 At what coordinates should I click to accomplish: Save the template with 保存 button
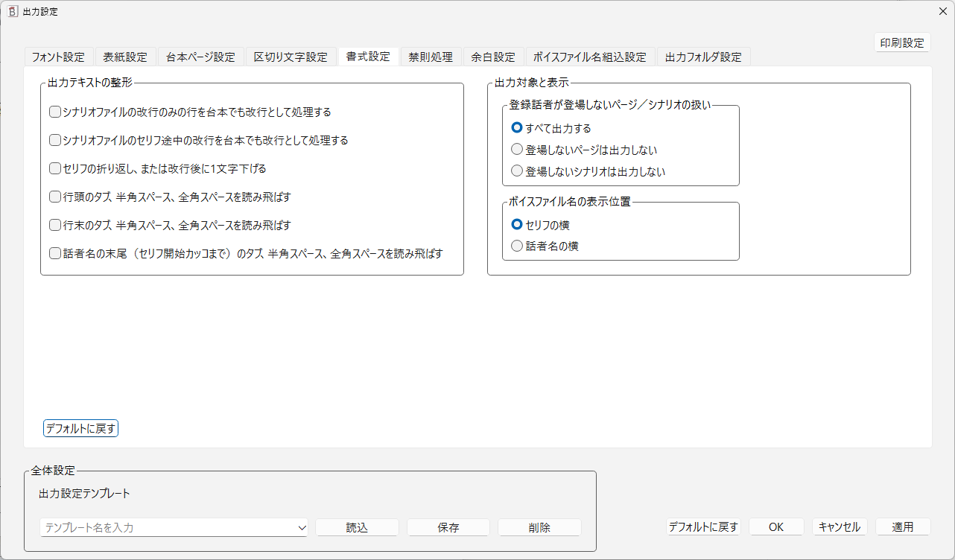(448, 527)
